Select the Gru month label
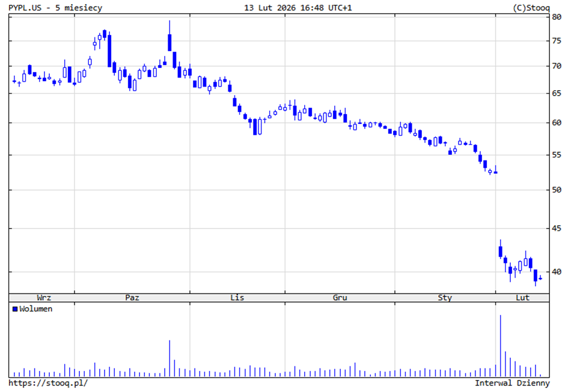Screen dimensions: 568x392 (x=340, y=298)
